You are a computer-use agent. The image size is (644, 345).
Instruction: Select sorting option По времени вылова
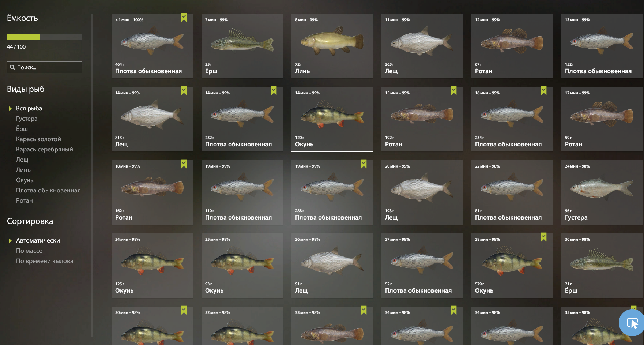pyautogui.click(x=45, y=261)
